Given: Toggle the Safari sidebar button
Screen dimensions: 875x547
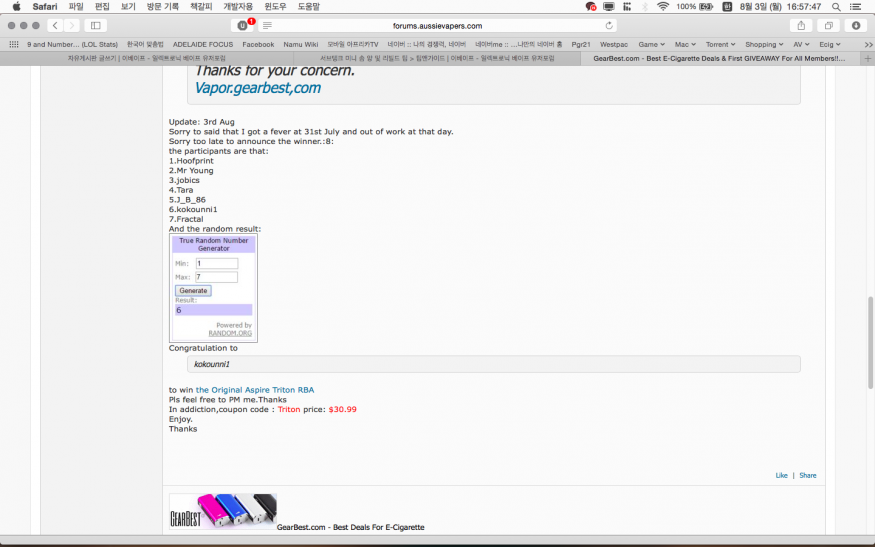Looking at the screenshot, I should 96,25.
